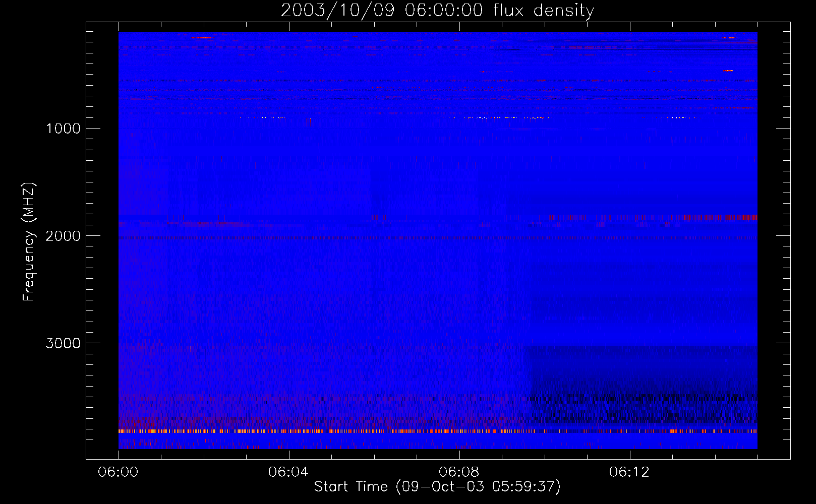Viewport: 816px width, 504px height.
Task: Click the 'Start Time (09-Oct-03 05:59:37)' axis label
Action: pyautogui.click(x=437, y=487)
